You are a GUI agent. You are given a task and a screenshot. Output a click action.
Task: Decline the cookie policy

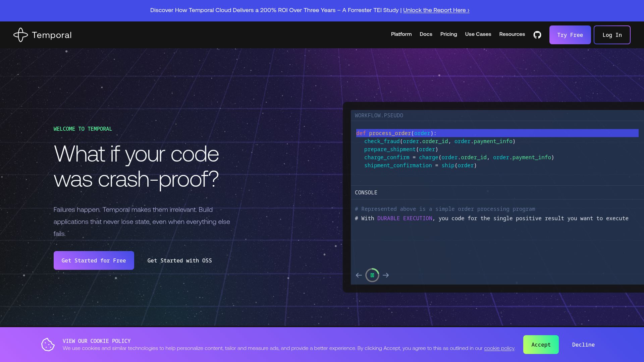pos(583,345)
